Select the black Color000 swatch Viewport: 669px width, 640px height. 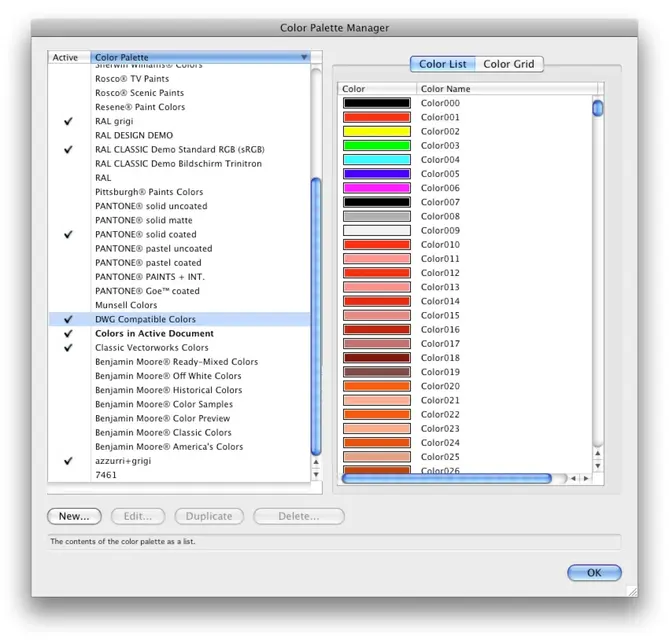[377, 103]
